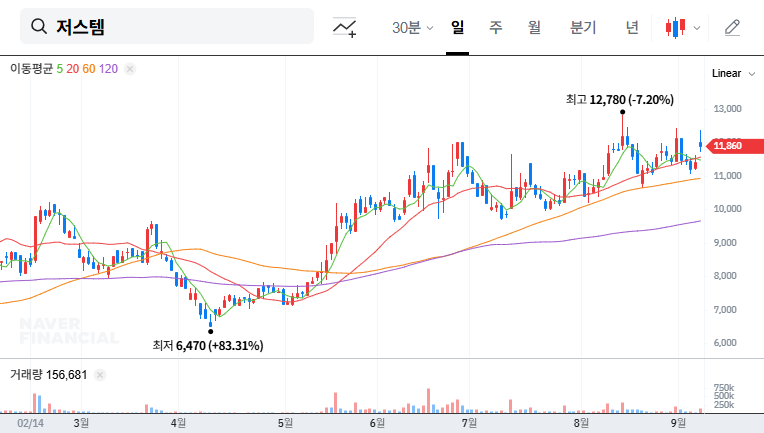Switch to the 년 yearly tab
Viewport: 764px width, 433px height.
pyautogui.click(x=632, y=27)
